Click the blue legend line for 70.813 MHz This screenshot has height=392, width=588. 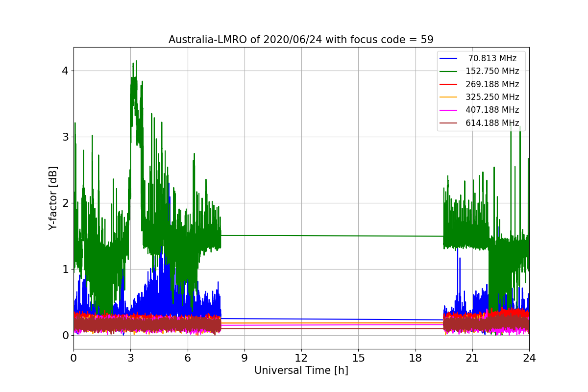449,58
